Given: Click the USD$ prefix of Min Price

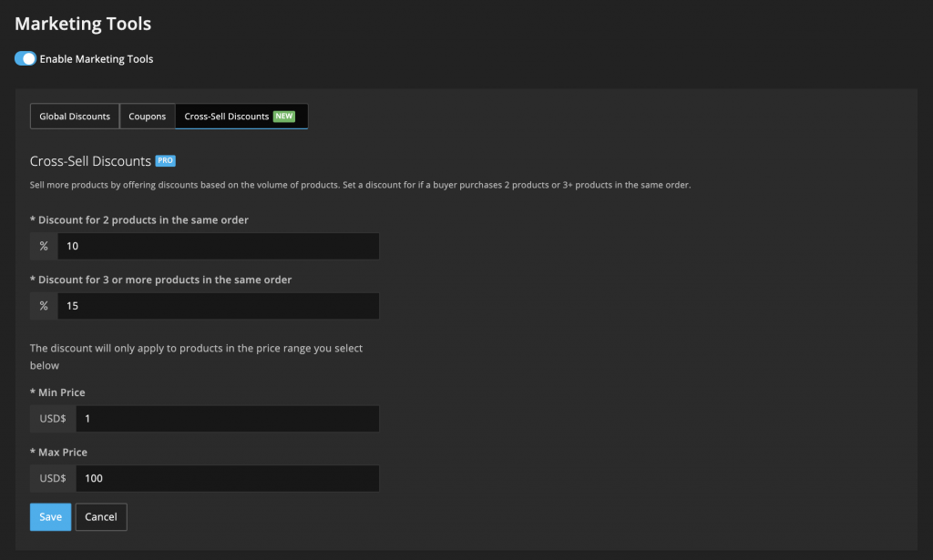Looking at the screenshot, I should [x=53, y=419].
